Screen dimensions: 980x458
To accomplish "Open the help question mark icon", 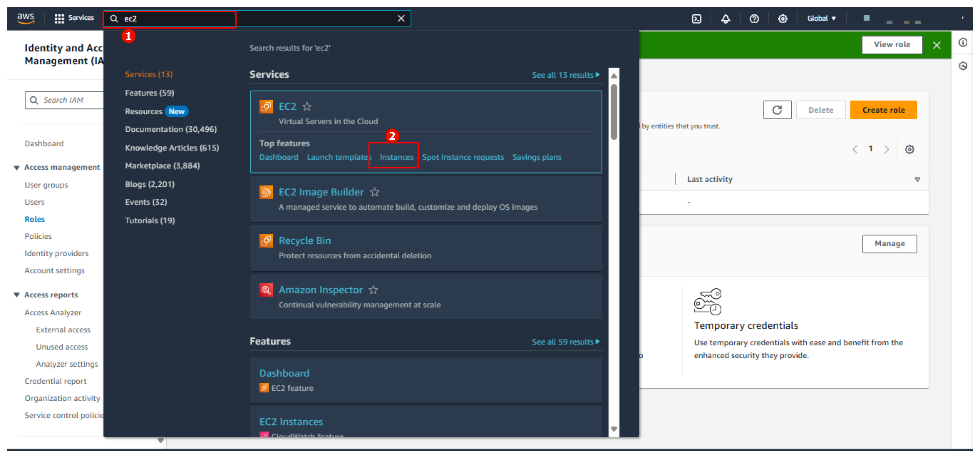I will click(754, 19).
